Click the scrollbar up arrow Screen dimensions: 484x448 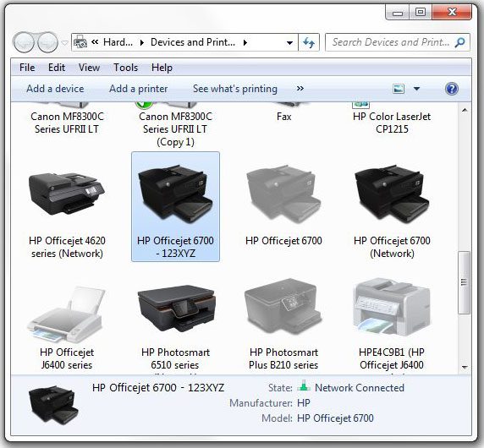pyautogui.click(x=465, y=110)
